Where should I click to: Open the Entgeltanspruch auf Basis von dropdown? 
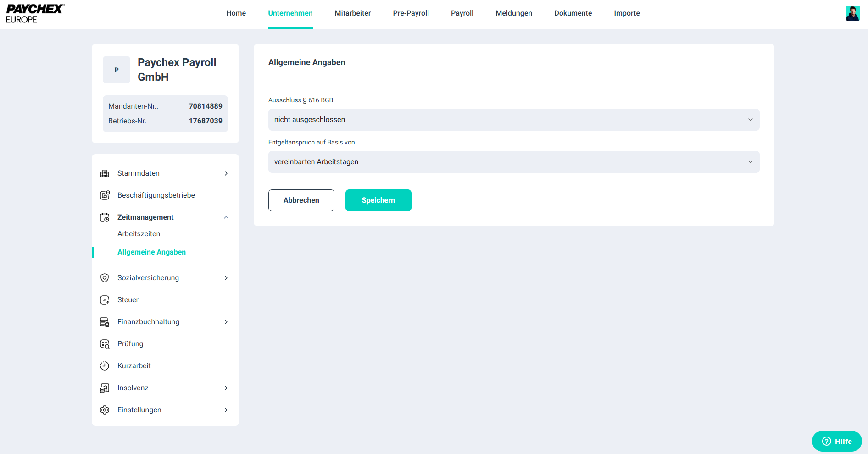pos(513,162)
